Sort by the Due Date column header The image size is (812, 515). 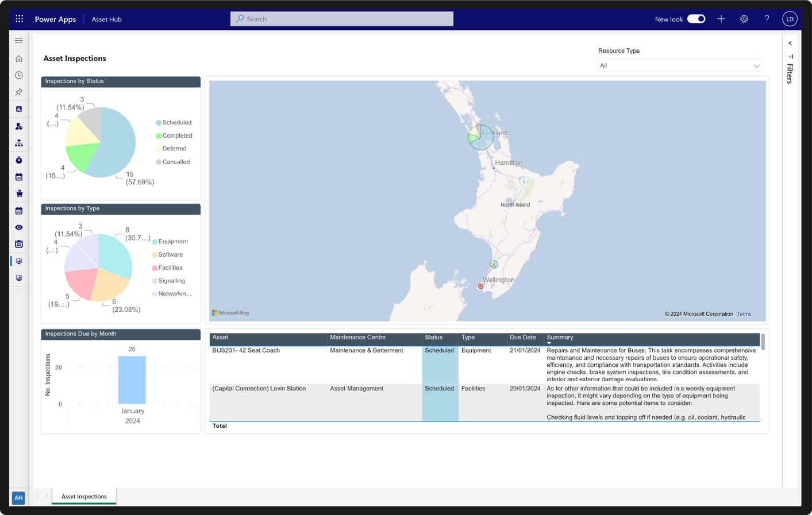pos(522,338)
